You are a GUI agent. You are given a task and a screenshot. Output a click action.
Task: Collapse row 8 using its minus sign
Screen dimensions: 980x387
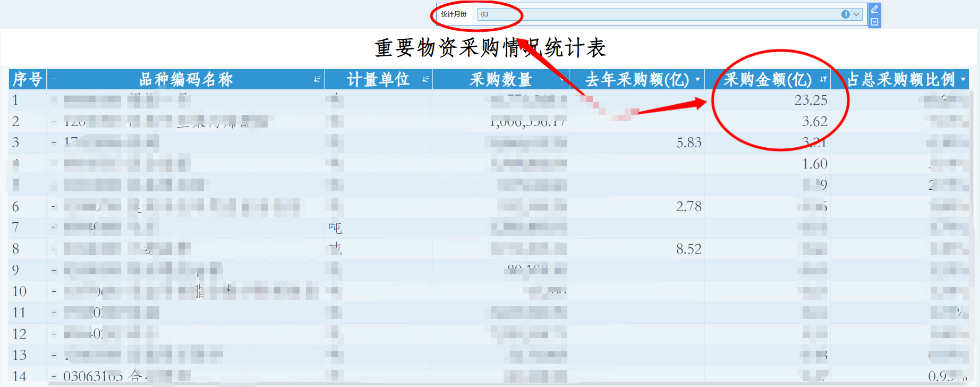[54, 249]
